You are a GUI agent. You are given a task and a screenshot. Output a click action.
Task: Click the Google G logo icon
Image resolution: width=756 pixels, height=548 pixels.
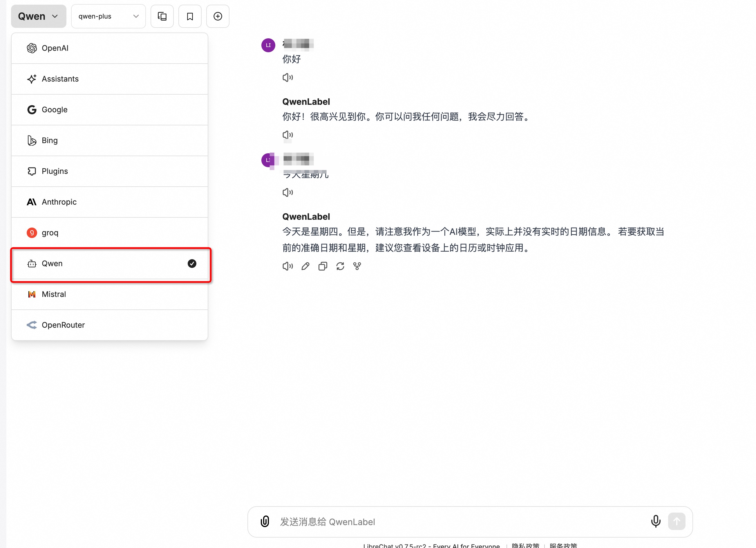pos(32,110)
